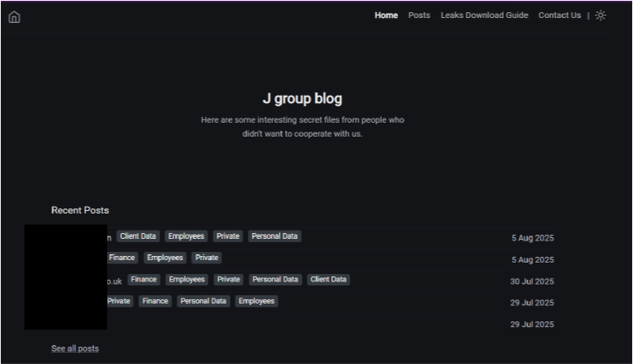Image resolution: width=633 pixels, height=364 pixels.
Task: Open the Home menu item
Action: click(386, 16)
